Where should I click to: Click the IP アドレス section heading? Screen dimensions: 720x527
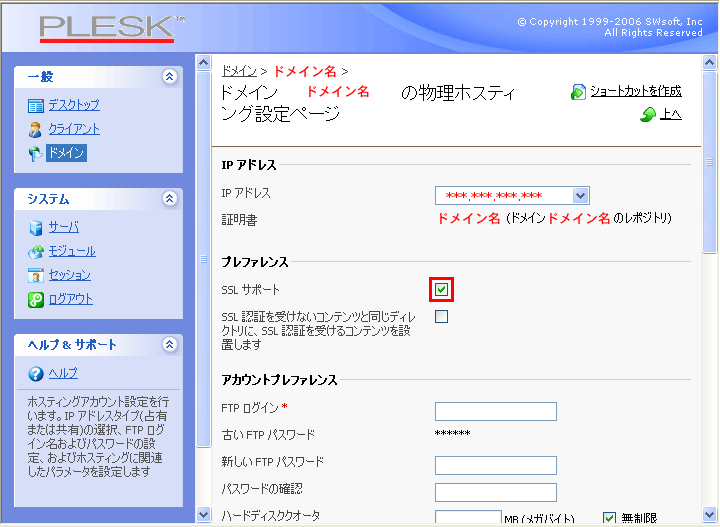pos(249,165)
